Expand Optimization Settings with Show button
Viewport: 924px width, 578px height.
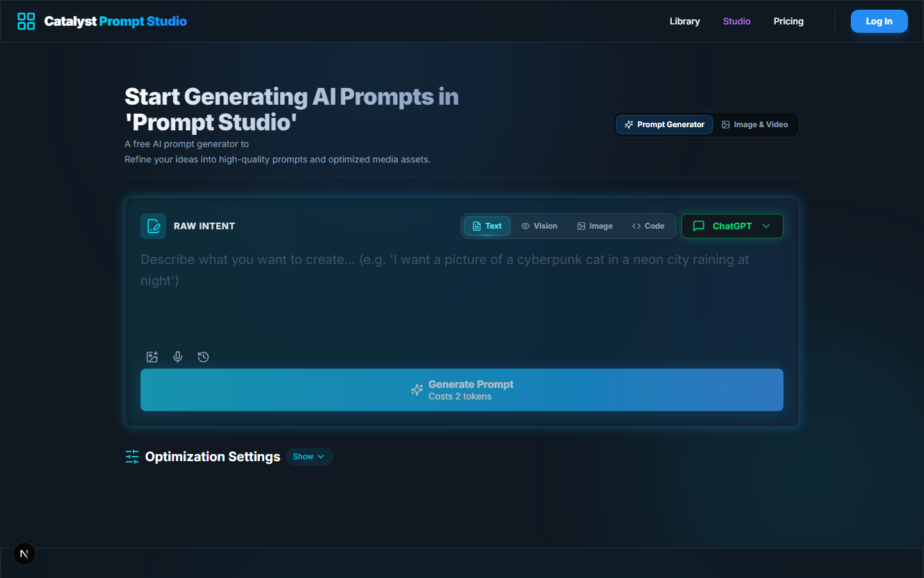[x=309, y=457]
